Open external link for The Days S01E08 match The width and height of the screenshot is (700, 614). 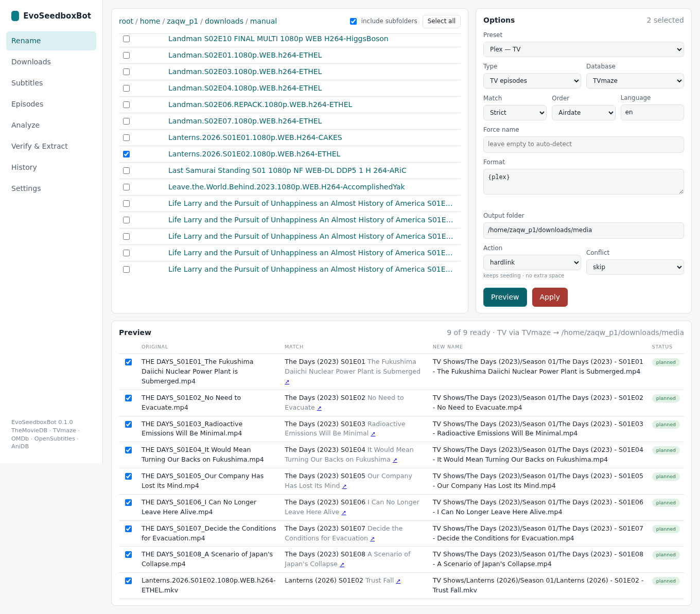(x=342, y=565)
